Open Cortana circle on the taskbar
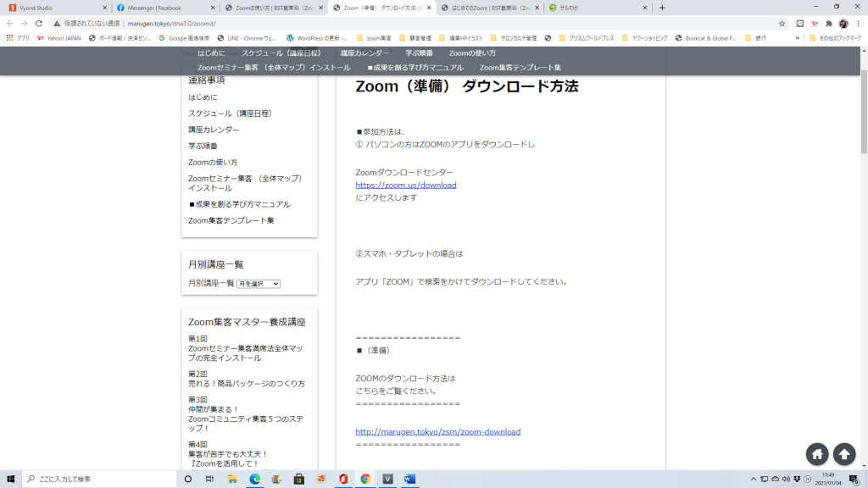This screenshot has height=488, width=868. [187, 479]
